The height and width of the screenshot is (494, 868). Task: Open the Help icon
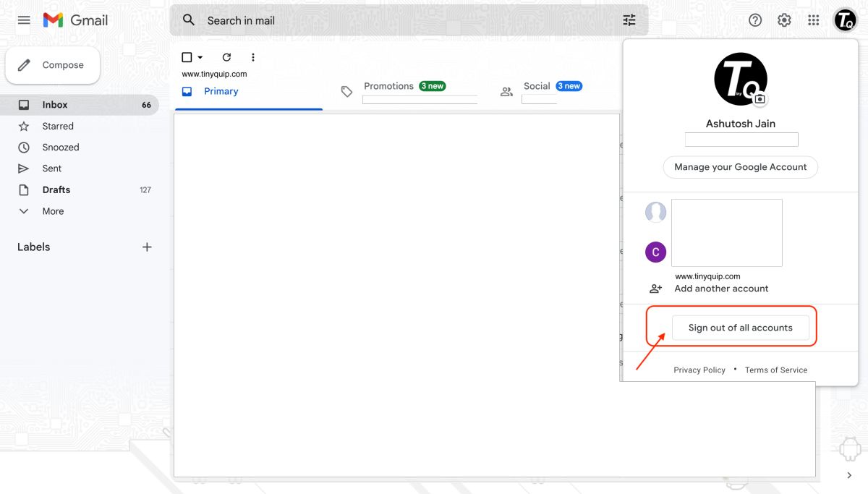coord(754,20)
